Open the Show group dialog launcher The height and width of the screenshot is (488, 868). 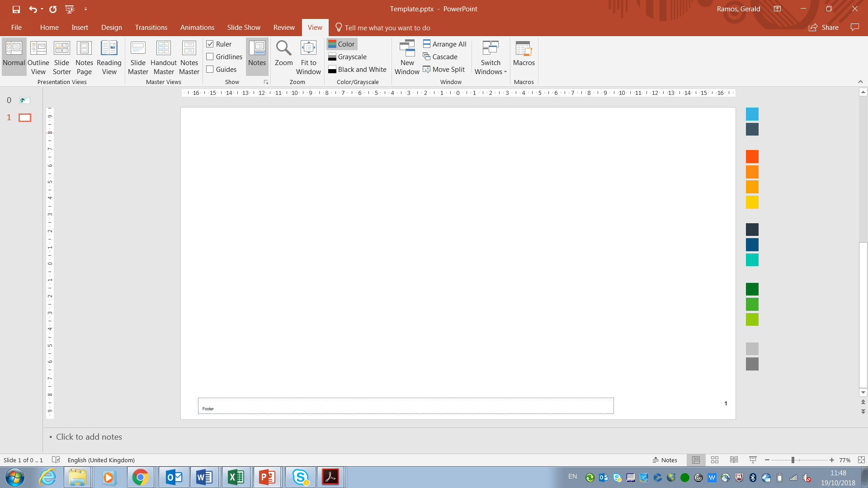(x=266, y=82)
